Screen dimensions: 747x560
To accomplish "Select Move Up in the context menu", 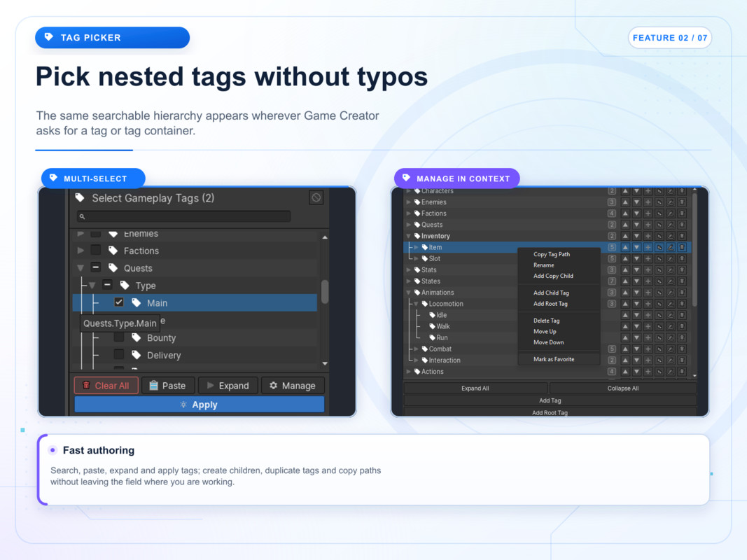I will click(545, 332).
